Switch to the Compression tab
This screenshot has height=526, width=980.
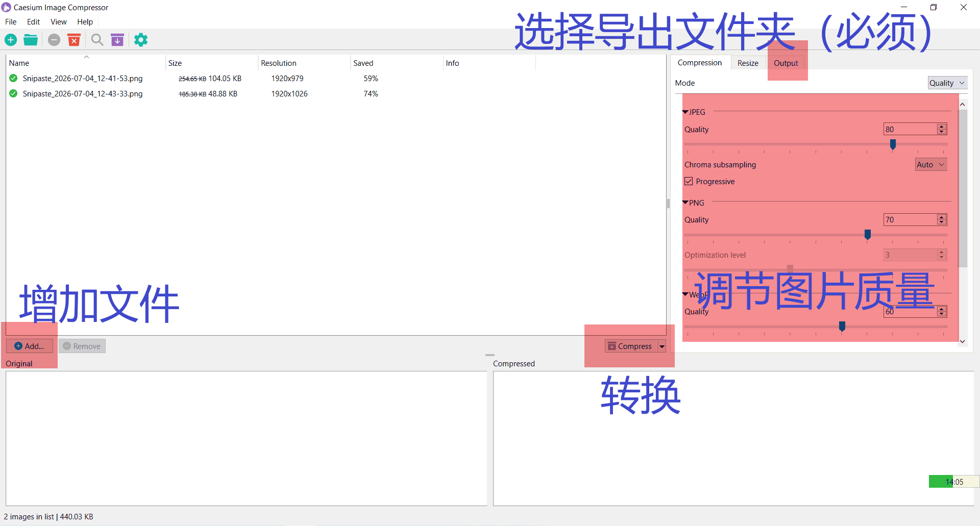[x=700, y=63]
